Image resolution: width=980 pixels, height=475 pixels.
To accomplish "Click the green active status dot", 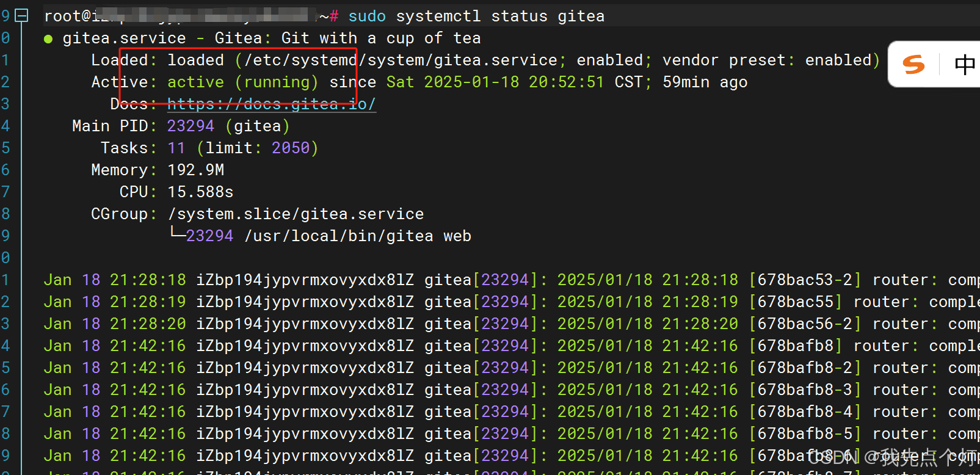I will point(48,39).
